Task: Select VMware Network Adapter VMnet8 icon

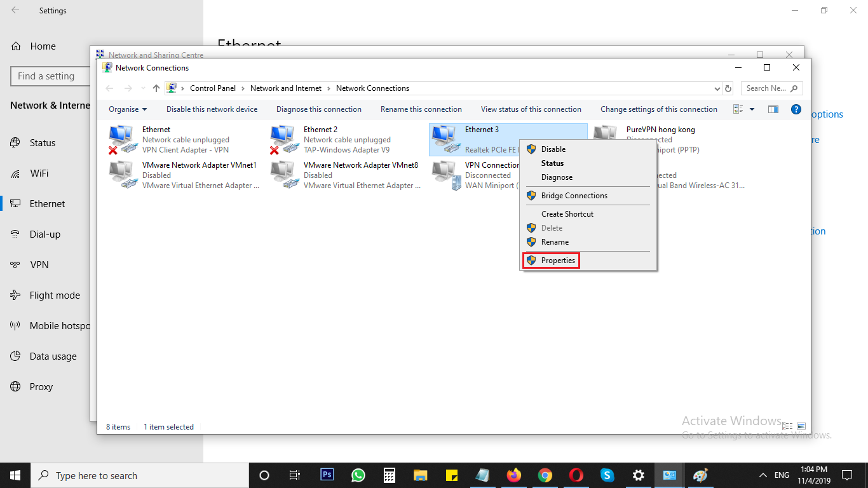Action: 285,175
